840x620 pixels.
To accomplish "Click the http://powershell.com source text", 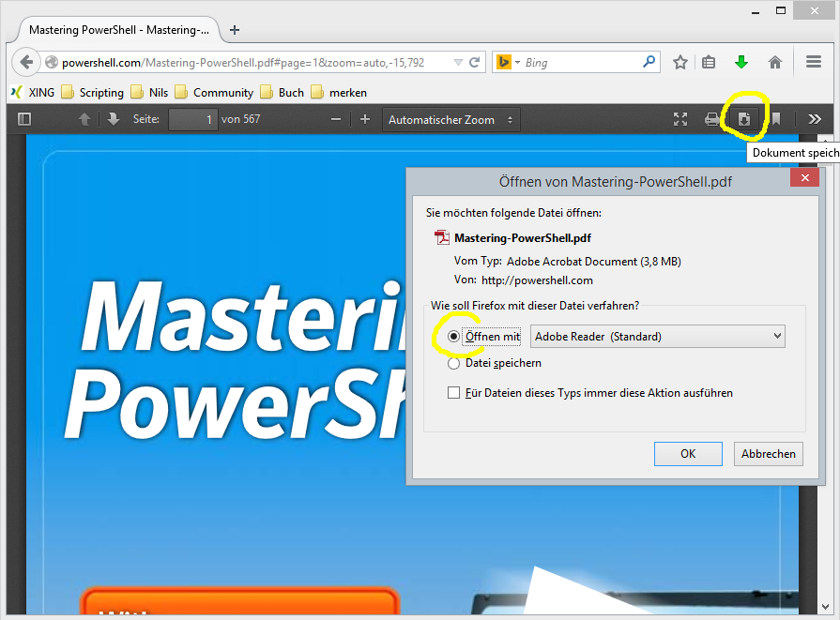I will point(537,280).
